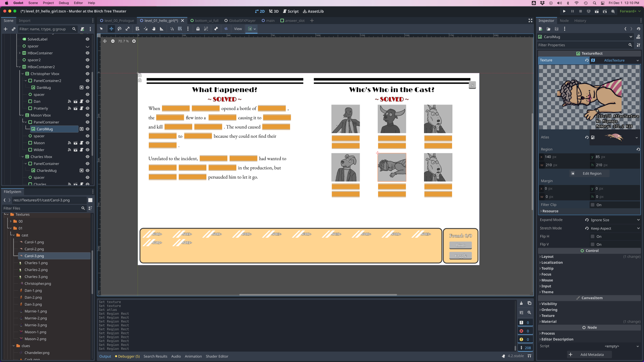
Task: Open the Debug menu
Action: click(64, 3)
